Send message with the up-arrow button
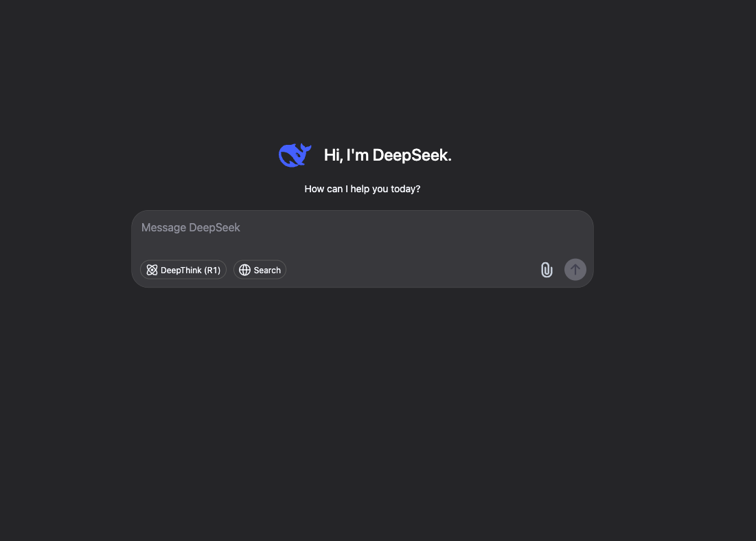 pos(575,270)
